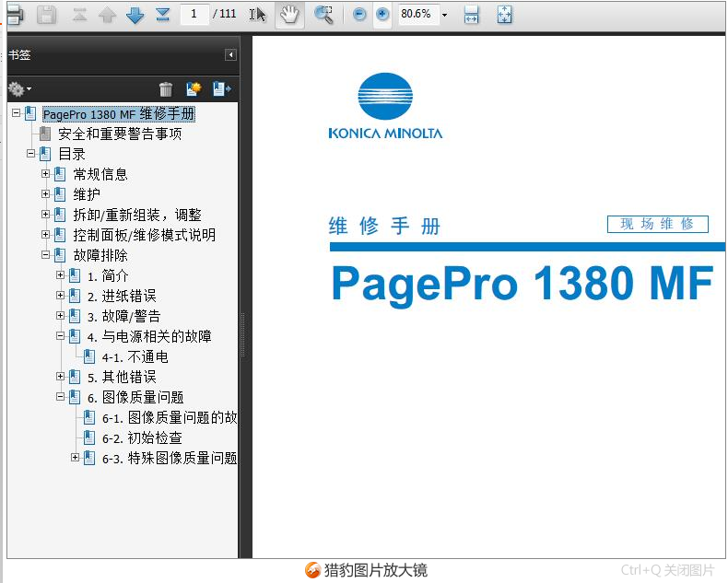Click the Fit Width scrolling icon
Image resolution: width=728 pixels, height=583 pixels.
(x=471, y=15)
